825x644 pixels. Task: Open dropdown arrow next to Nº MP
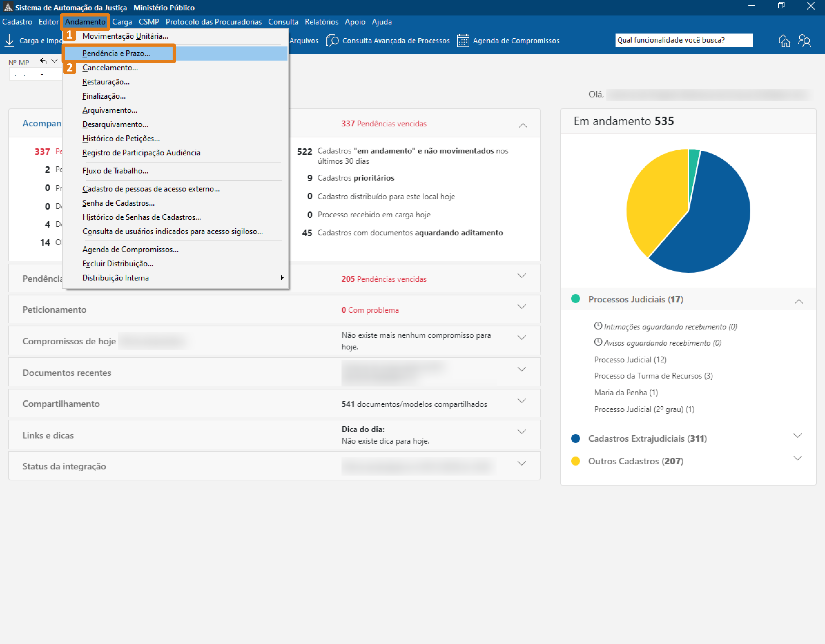click(54, 61)
